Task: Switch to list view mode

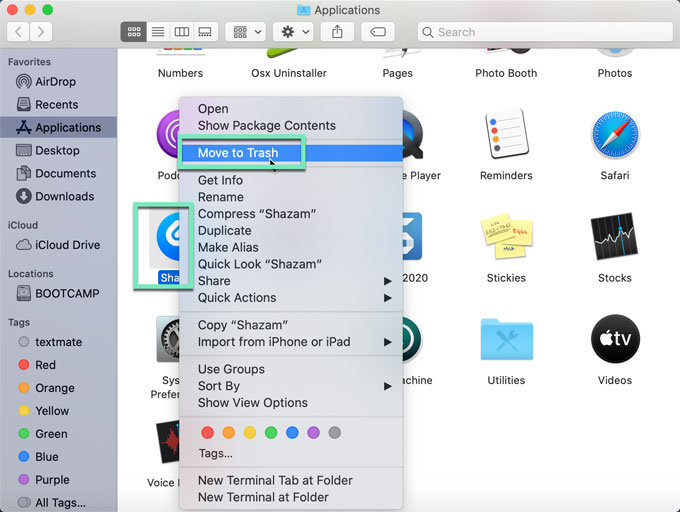Action: coord(157,32)
